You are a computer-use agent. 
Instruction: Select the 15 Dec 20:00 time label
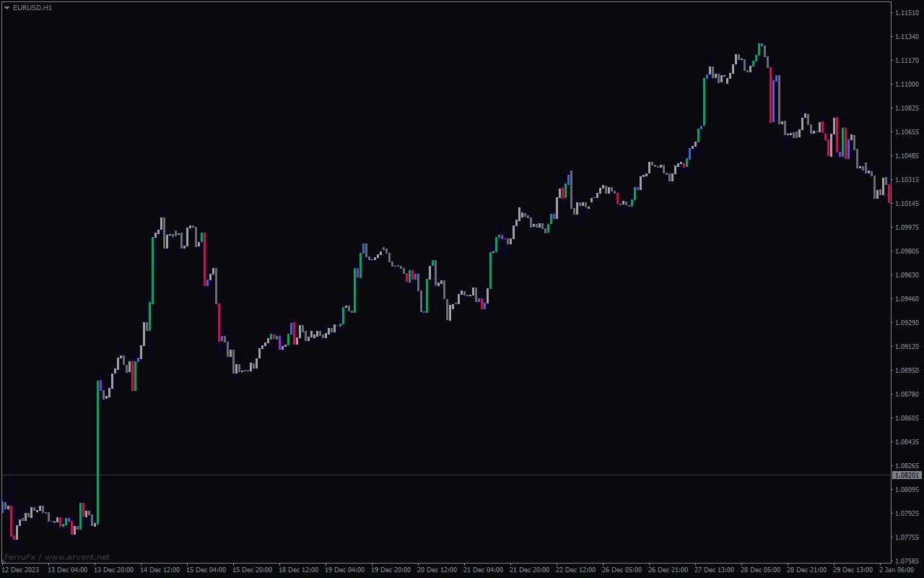[252, 570]
